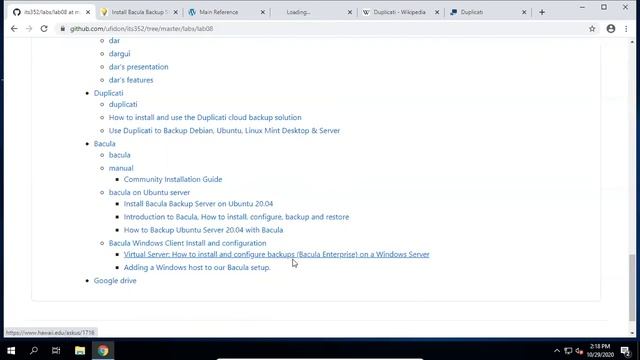Select the its352/labs/lab08 GitHub tab
640x360 pixels.
coord(50,12)
